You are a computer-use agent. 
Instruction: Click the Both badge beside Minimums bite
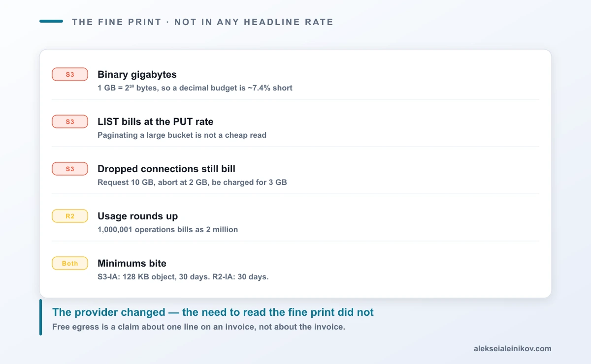70,263
